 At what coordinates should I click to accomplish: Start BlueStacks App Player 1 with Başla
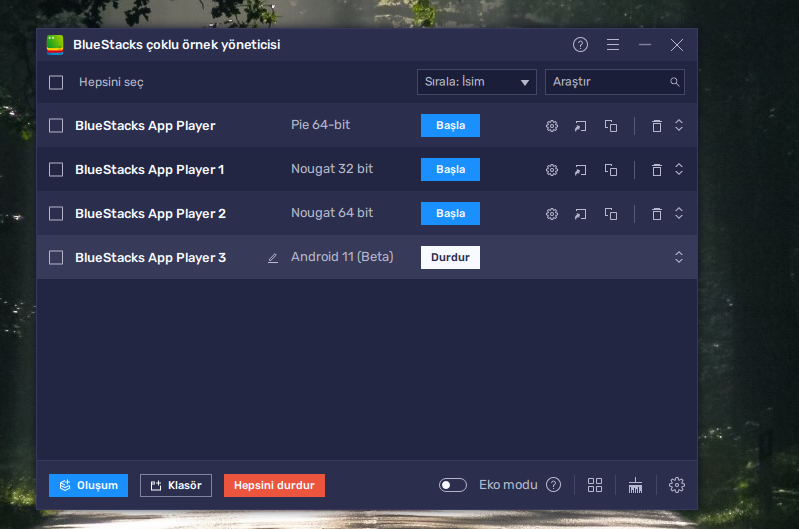click(450, 169)
